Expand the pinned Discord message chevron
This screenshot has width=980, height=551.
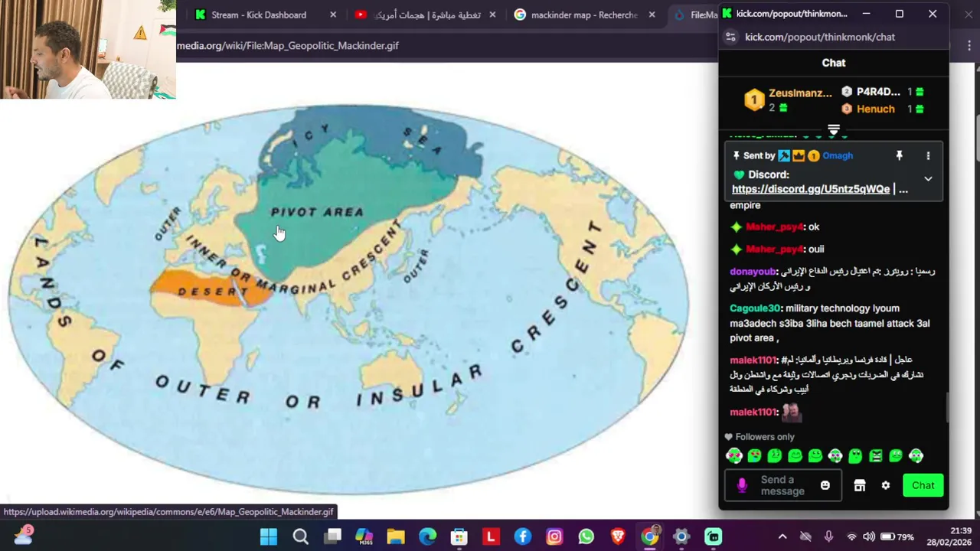pos(928,179)
